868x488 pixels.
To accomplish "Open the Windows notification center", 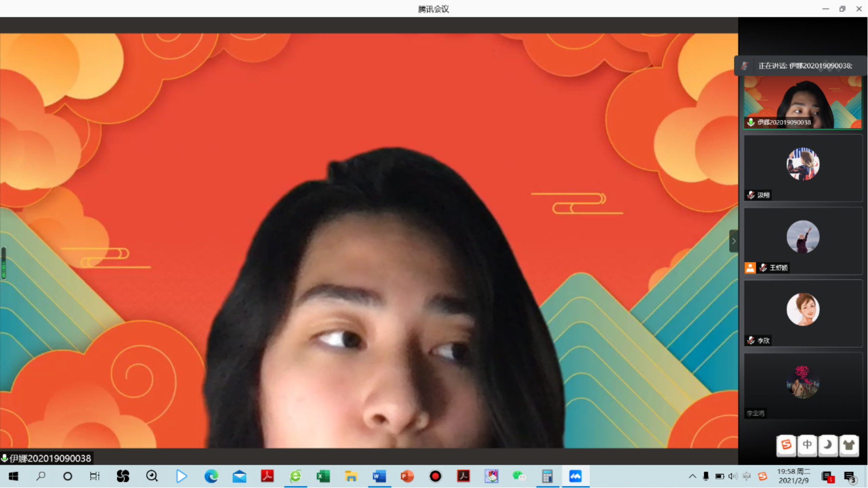I will 849,476.
